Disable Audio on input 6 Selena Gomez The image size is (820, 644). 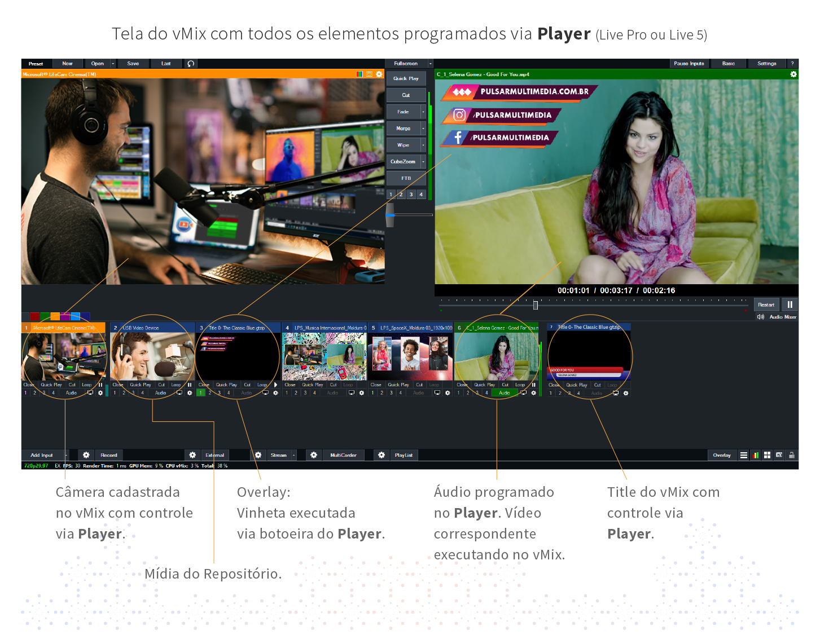[505, 393]
